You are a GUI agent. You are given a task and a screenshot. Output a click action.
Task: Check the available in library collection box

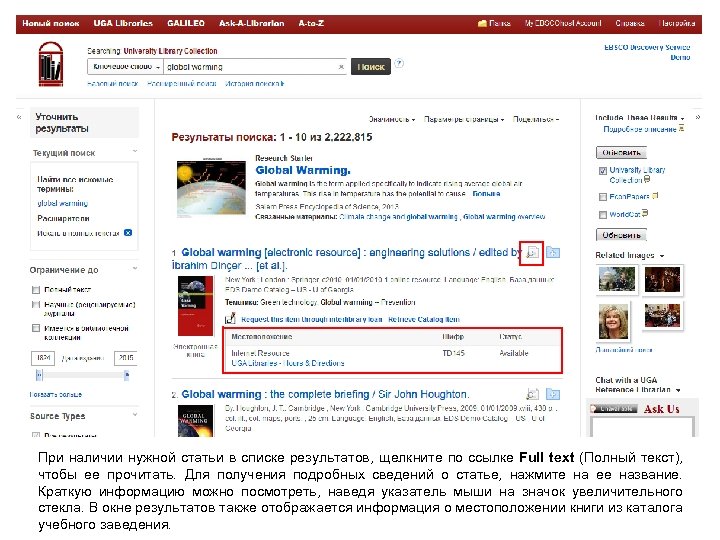pyautogui.click(x=36, y=328)
